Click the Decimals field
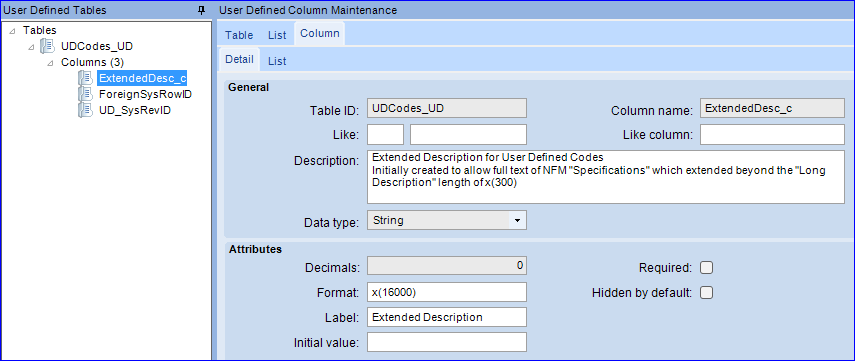This screenshot has height=361, width=855. (447, 266)
